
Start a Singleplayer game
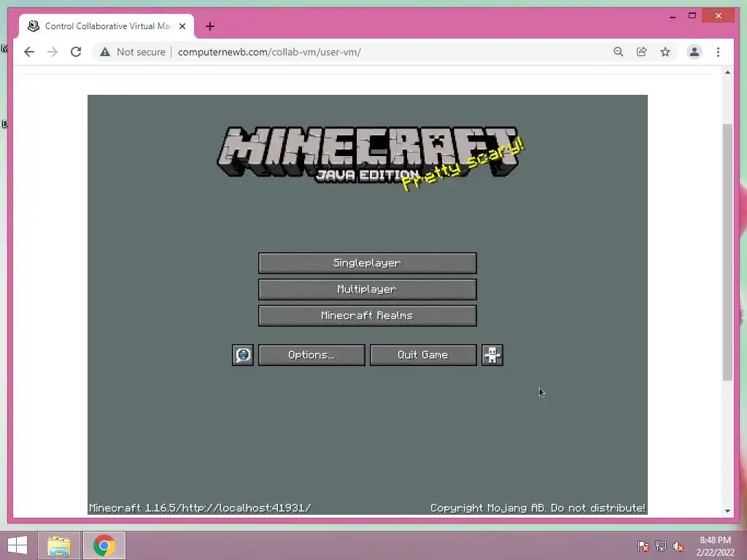(368, 262)
